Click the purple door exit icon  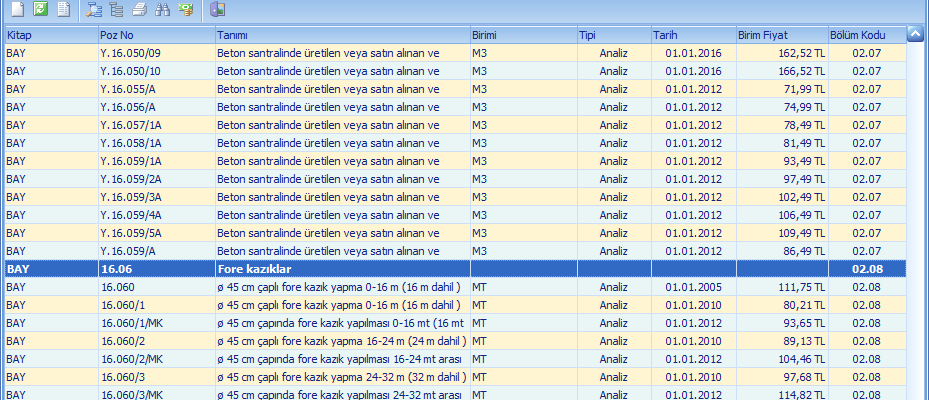(218, 11)
